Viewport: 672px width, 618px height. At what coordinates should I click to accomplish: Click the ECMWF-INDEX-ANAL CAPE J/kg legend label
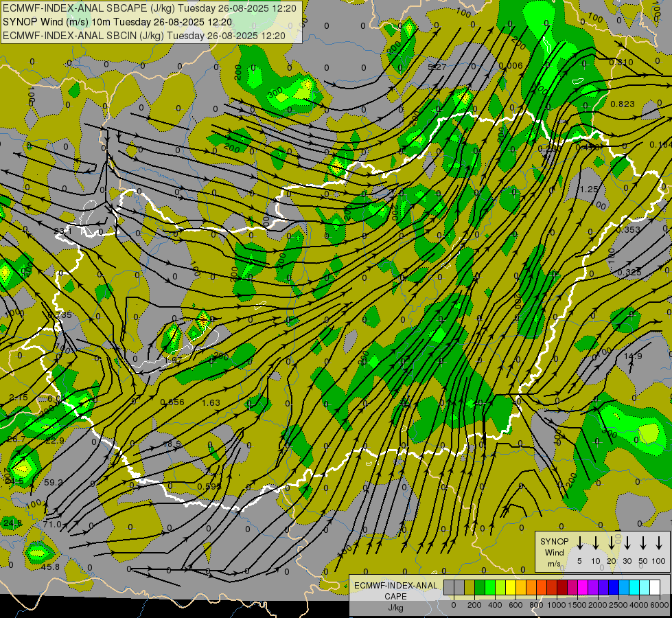click(395, 596)
